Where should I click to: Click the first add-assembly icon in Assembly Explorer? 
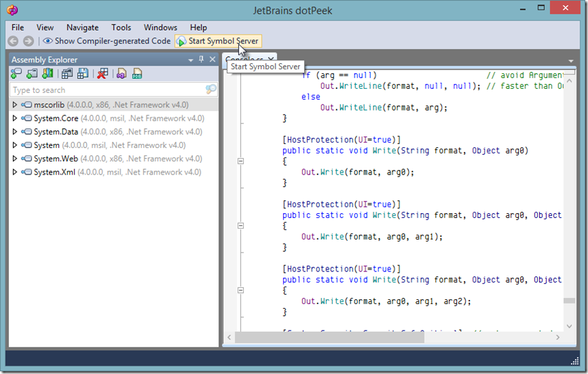(x=16, y=74)
